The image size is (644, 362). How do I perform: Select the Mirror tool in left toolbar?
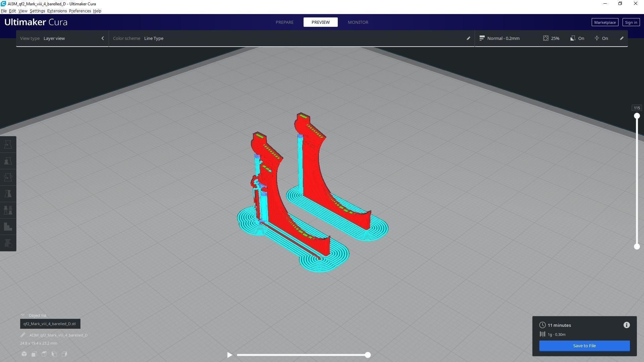tap(8, 194)
